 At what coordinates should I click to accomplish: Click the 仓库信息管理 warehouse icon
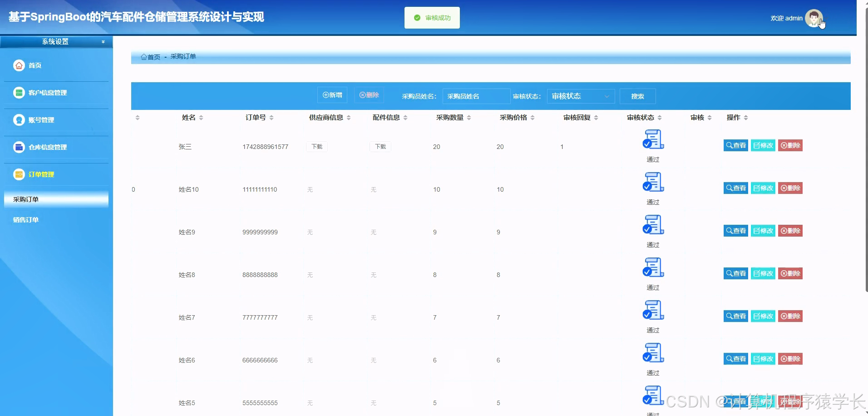(19, 147)
